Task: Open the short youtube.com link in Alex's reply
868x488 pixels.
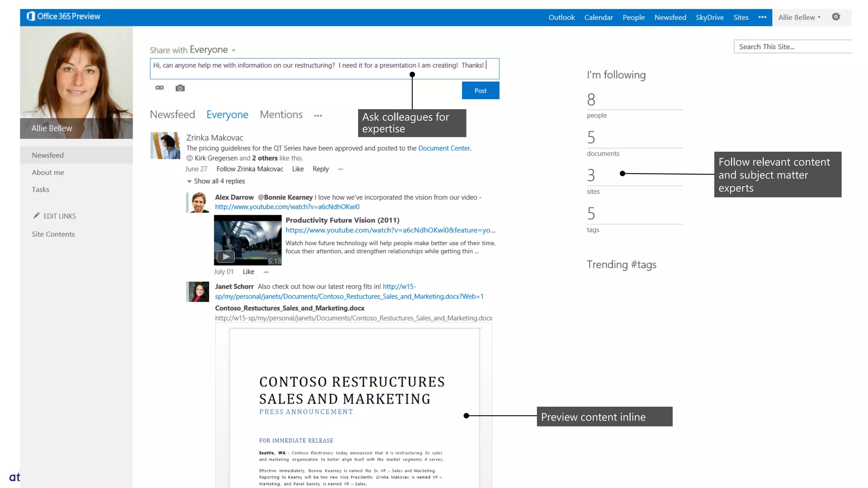Action: point(287,207)
